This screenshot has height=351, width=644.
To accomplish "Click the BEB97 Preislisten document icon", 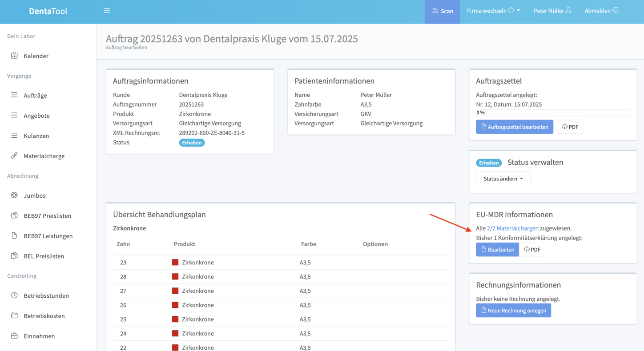I will coord(14,215).
